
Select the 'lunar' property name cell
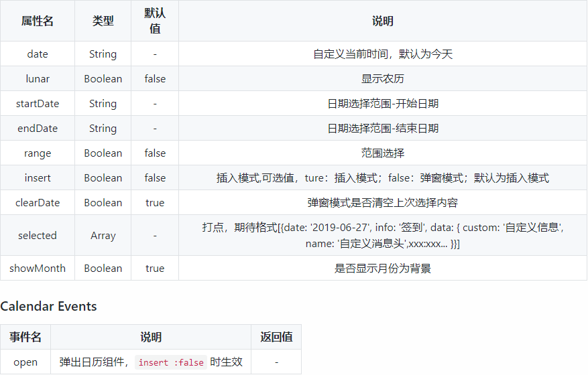38,78
